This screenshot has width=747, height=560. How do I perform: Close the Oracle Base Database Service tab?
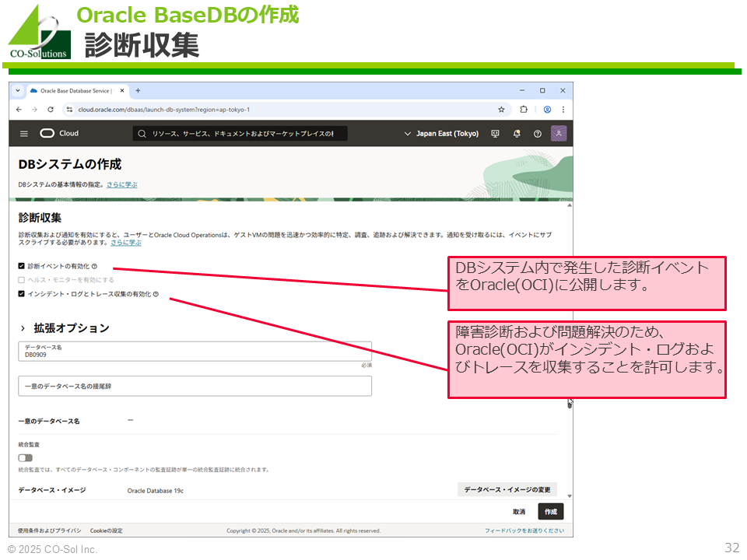point(122,90)
